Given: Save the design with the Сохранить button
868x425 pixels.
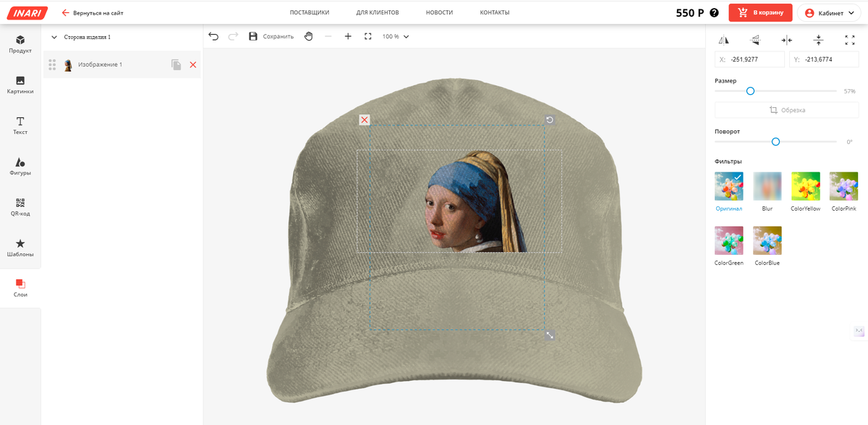Looking at the screenshot, I should pos(271,36).
